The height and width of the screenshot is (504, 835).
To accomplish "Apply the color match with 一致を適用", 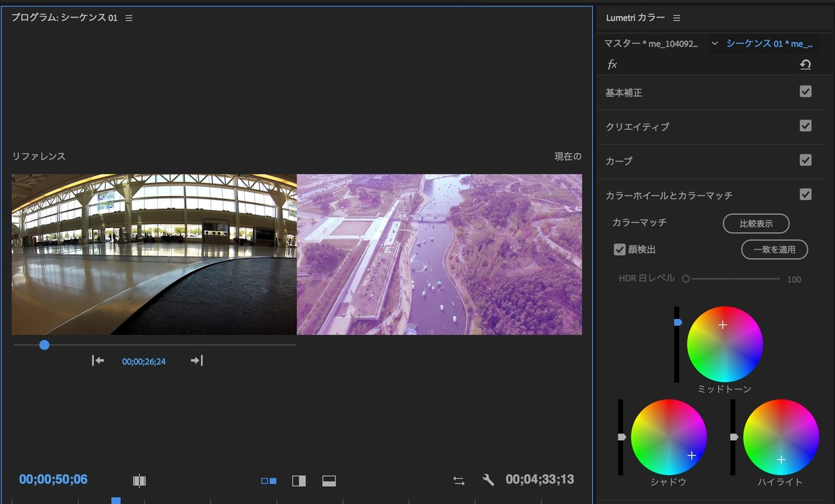I will pos(774,250).
